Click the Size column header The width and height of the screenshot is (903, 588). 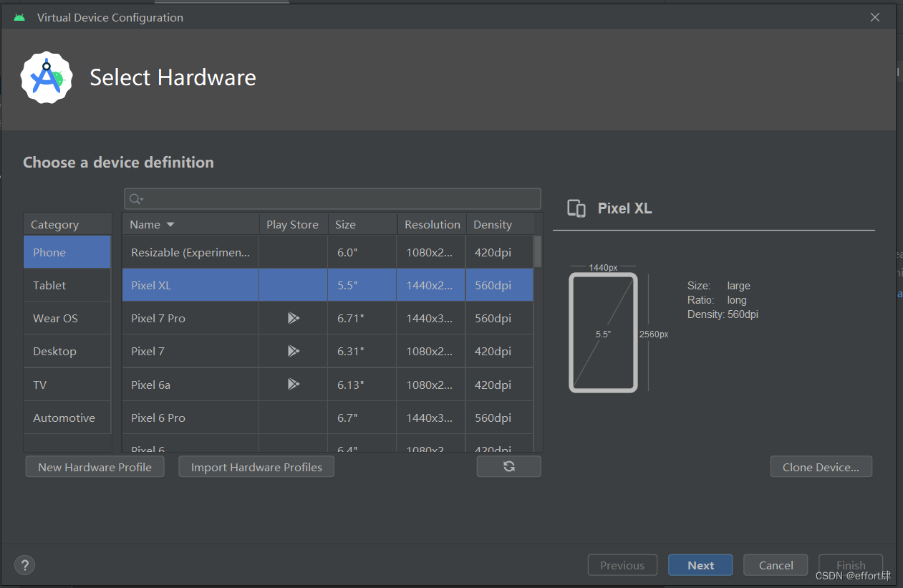point(362,224)
